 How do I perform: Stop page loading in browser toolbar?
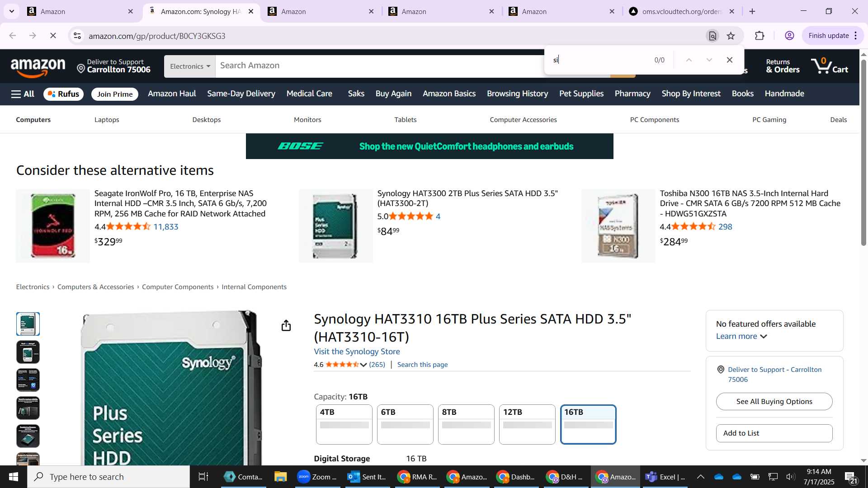pyautogui.click(x=53, y=36)
